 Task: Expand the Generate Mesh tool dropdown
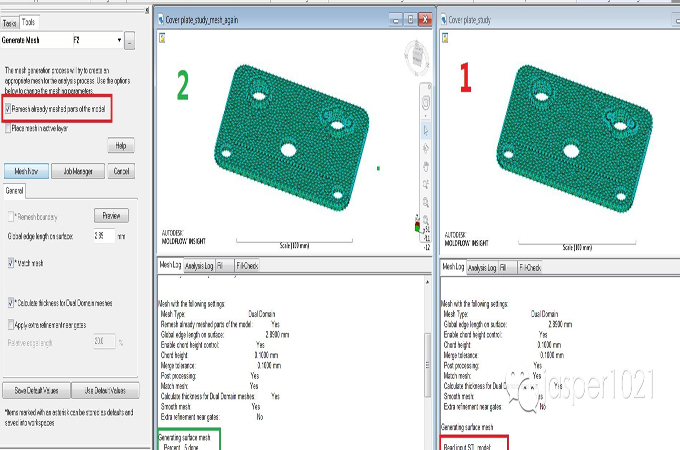(x=119, y=40)
